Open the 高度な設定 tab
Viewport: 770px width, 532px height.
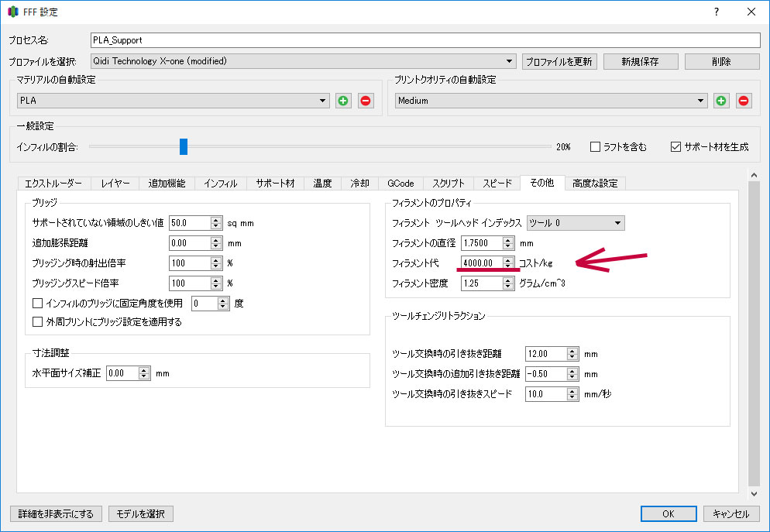pos(595,184)
